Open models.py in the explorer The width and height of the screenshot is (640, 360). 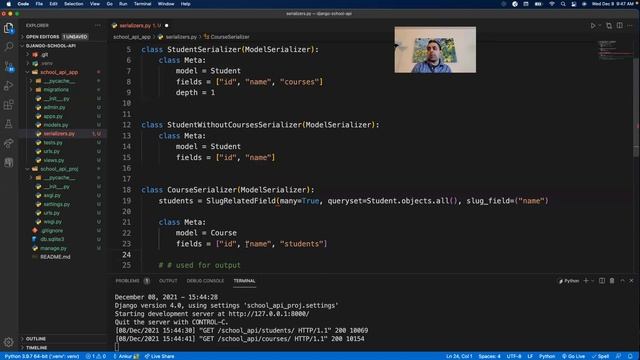point(56,125)
